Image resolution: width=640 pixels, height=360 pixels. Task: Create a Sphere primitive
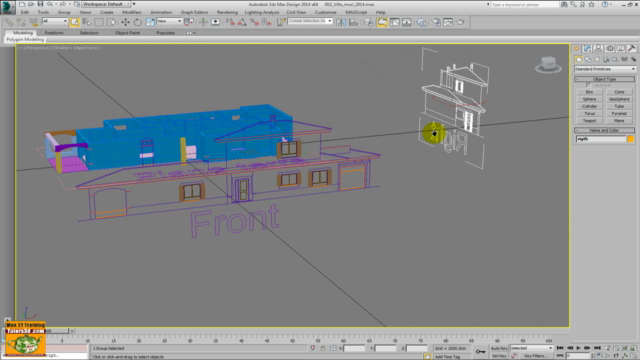[x=589, y=99]
